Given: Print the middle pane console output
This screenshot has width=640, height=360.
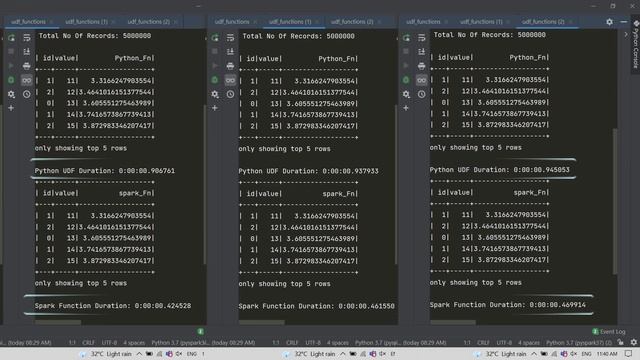Looking at the screenshot, I should pyautogui.click(x=230, y=66).
